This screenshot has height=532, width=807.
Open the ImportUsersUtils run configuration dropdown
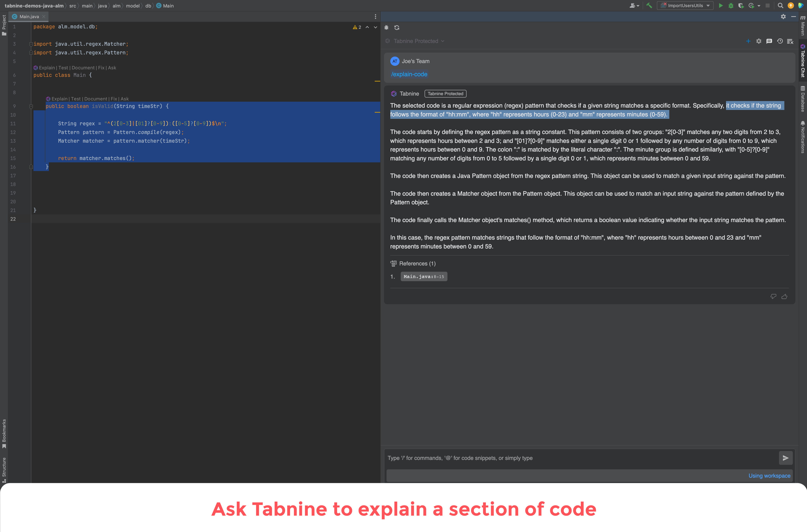coord(685,6)
